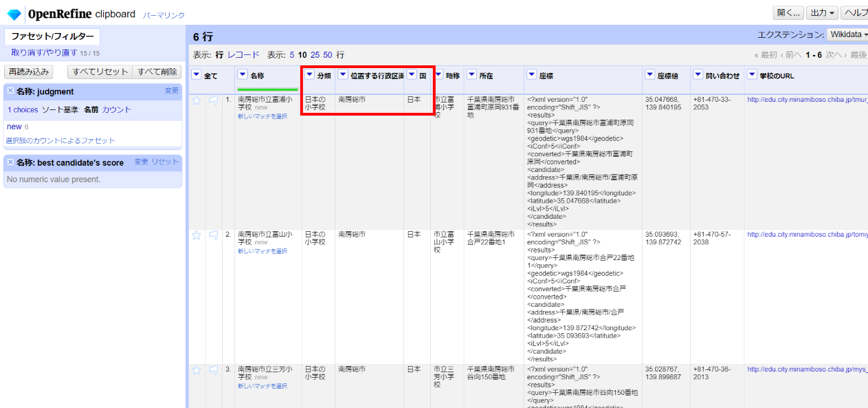
Task: Open the 全て column dropdown menu
Action: point(197,75)
